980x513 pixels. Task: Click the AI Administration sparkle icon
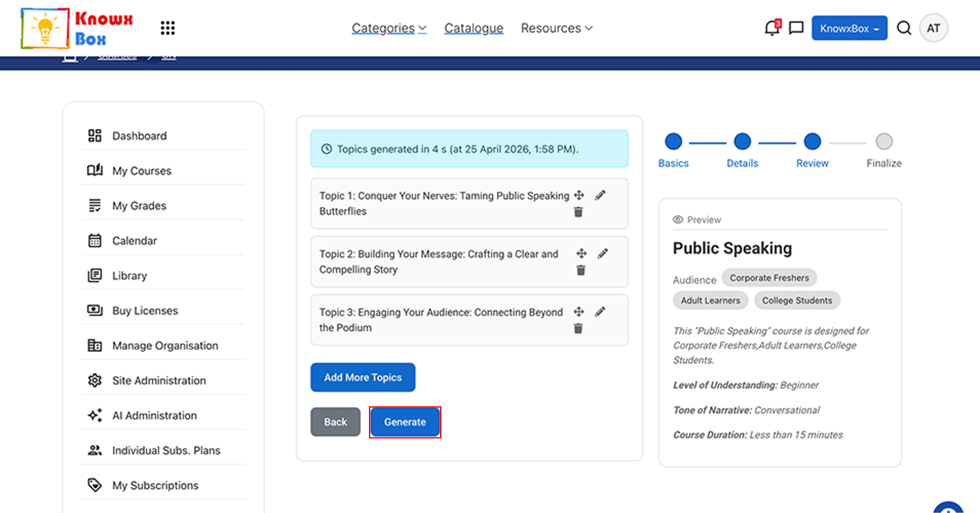tap(95, 415)
